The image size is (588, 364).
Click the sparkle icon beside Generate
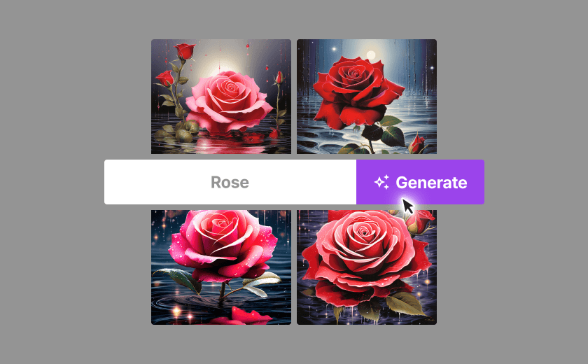tap(381, 183)
